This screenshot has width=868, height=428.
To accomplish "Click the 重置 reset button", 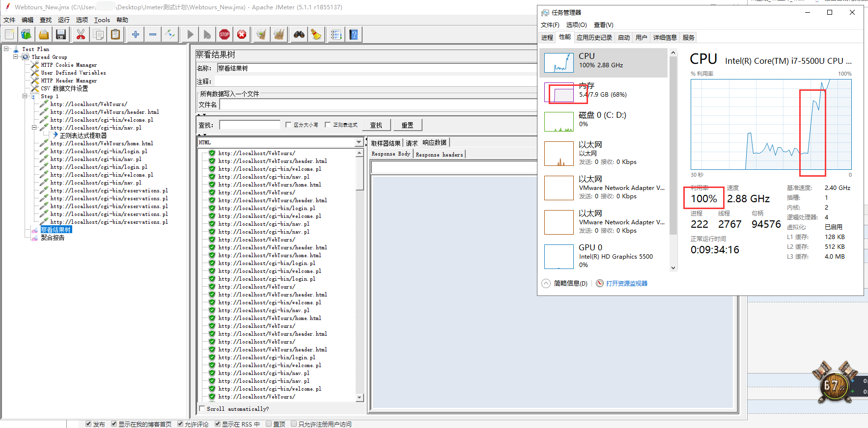I will (408, 125).
